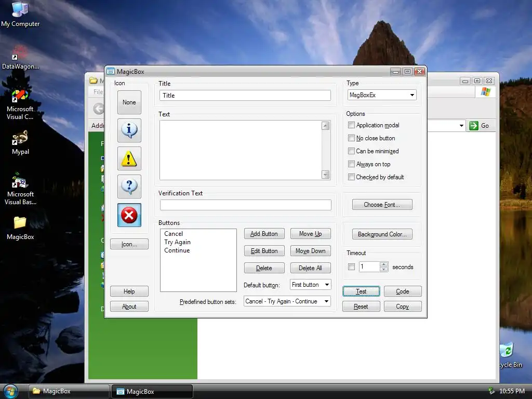
Task: Check No close button option
Action: coord(352,138)
